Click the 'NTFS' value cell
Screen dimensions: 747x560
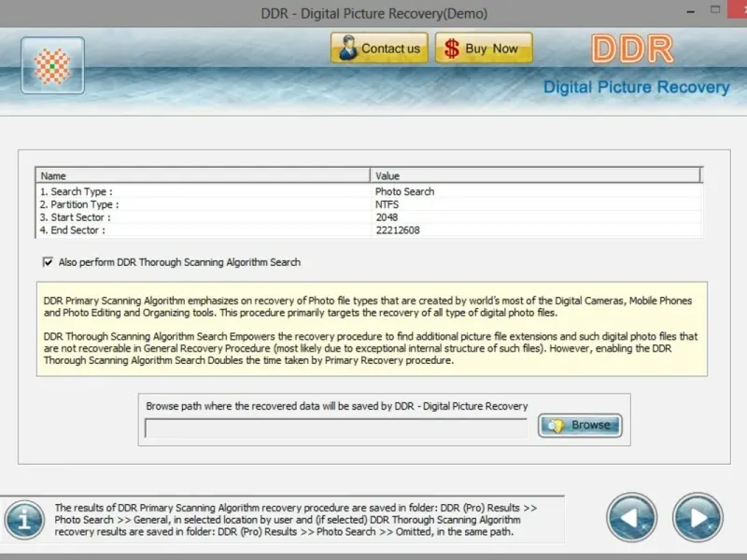(x=387, y=204)
